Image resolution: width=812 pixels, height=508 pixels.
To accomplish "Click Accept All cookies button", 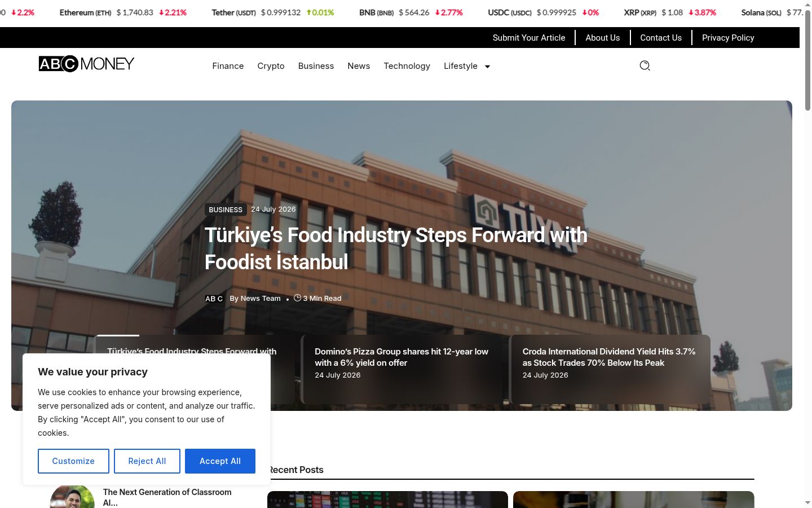I will pos(220,461).
